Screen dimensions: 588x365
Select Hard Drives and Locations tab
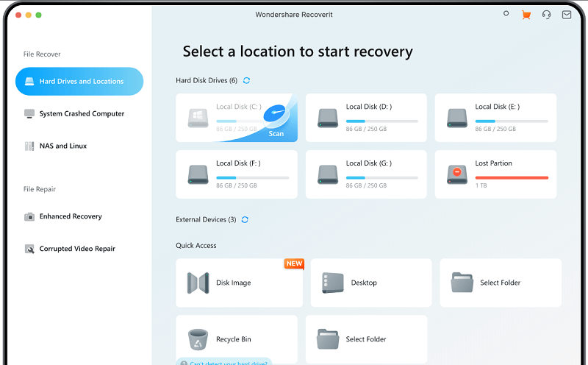point(79,82)
